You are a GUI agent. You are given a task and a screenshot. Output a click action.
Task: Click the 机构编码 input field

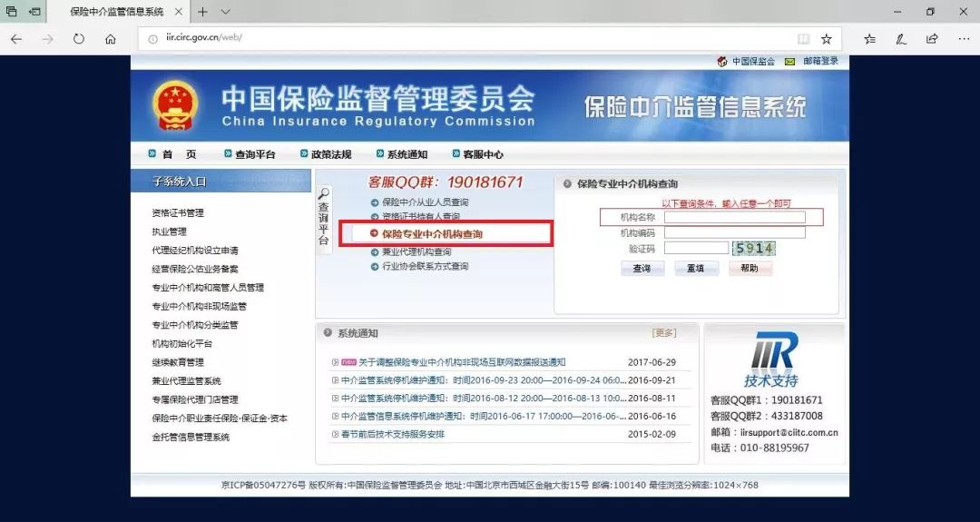[x=734, y=232]
